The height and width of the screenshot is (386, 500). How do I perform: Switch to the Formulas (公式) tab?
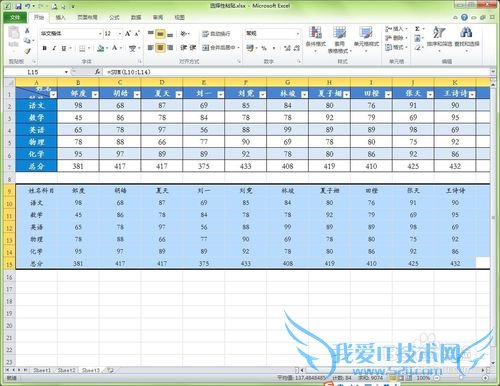pyautogui.click(x=114, y=17)
